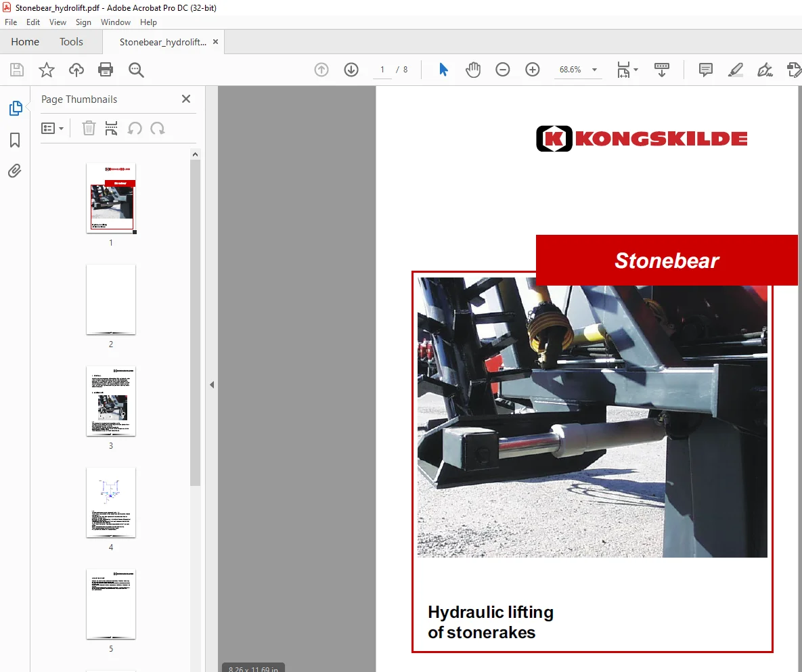Open the sign document tool
802x672 pixels.
point(765,70)
